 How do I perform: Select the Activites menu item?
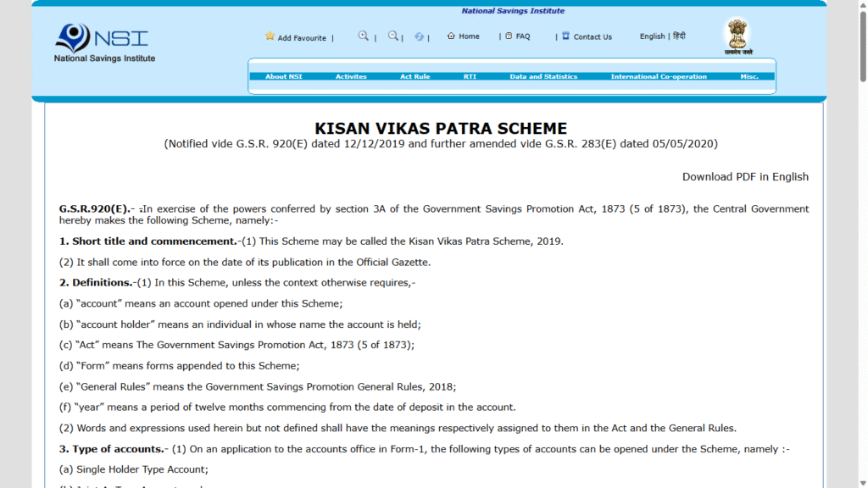click(350, 75)
